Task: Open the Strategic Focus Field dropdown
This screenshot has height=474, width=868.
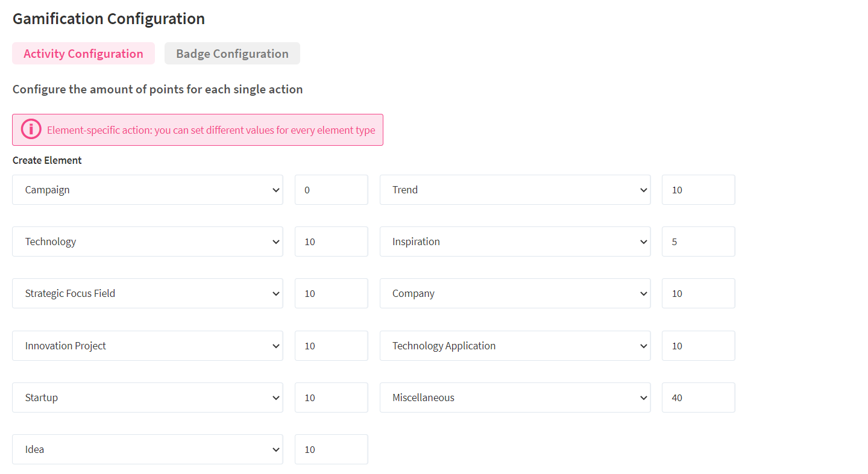Action: click(147, 293)
